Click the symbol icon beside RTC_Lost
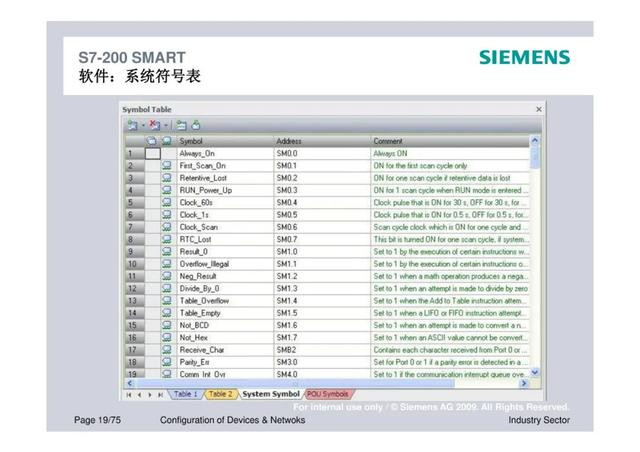Viewport: 640px width, 452px height. (x=167, y=239)
